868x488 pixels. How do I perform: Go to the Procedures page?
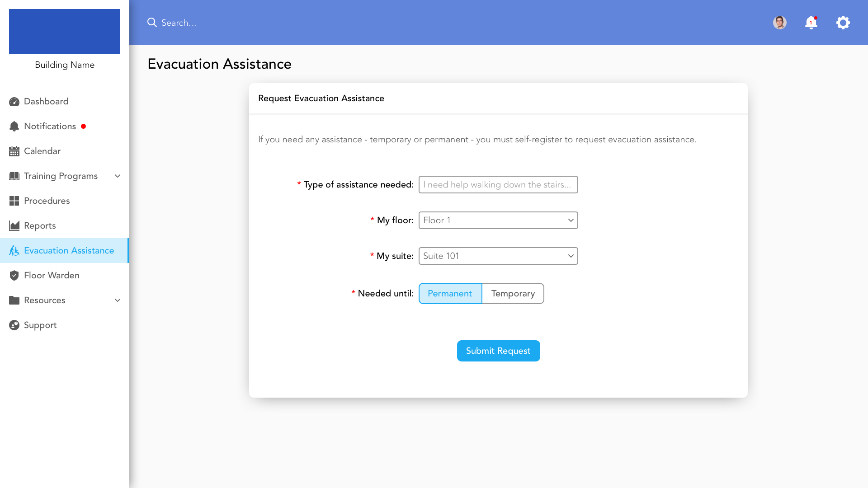click(47, 201)
